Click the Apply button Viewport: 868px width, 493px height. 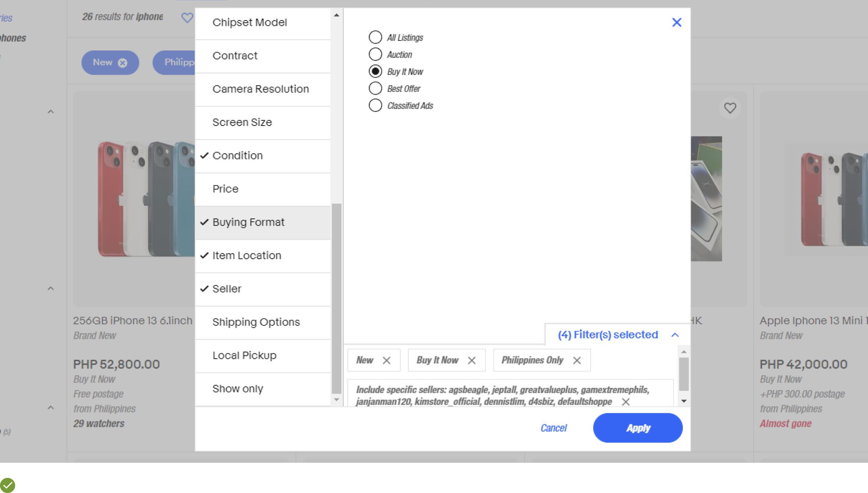[637, 428]
